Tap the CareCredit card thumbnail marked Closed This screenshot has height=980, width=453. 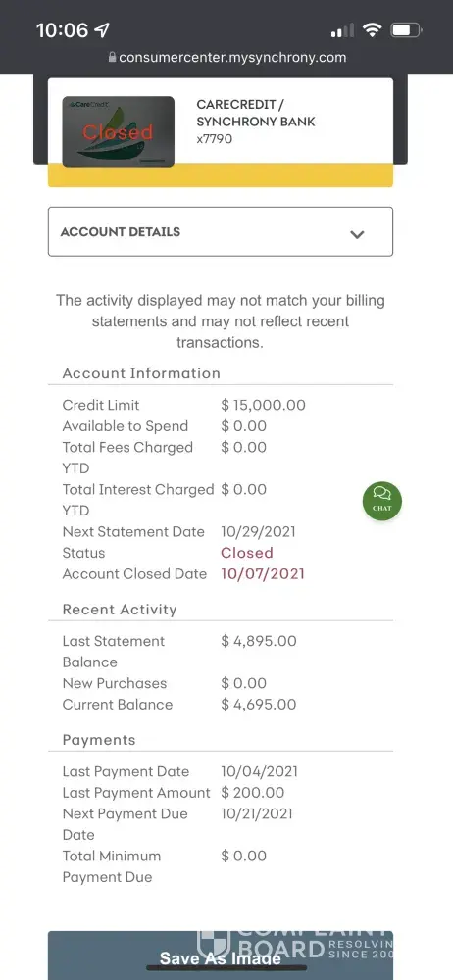point(119,131)
